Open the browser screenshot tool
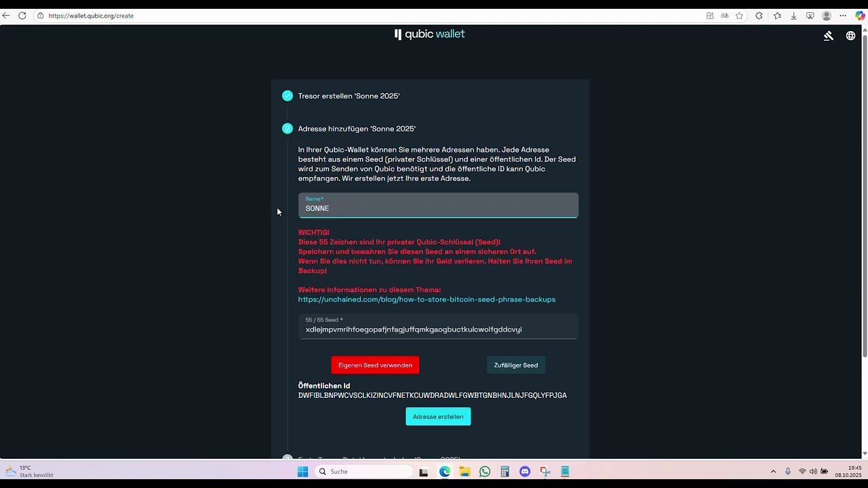Image resolution: width=868 pixels, height=488 pixels. (x=810, y=16)
